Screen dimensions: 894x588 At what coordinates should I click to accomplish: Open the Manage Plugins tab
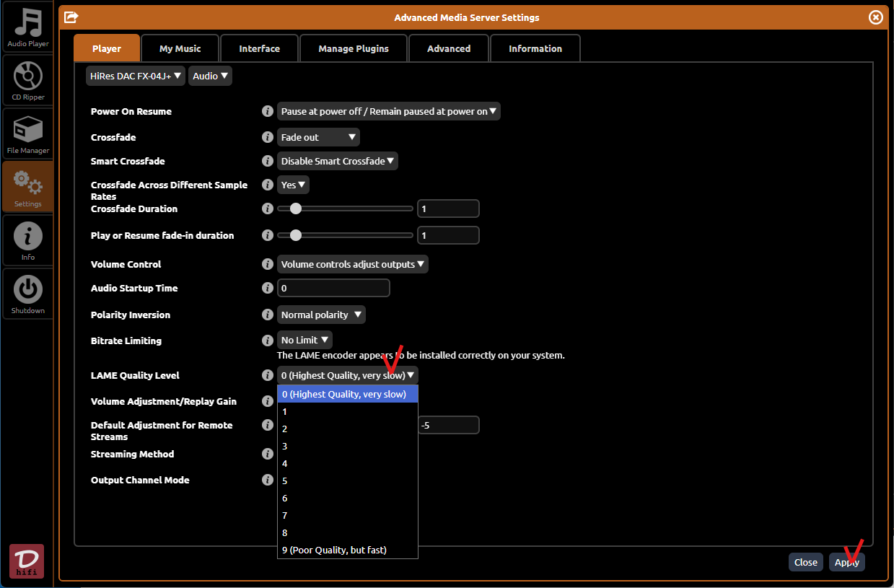pyautogui.click(x=353, y=48)
